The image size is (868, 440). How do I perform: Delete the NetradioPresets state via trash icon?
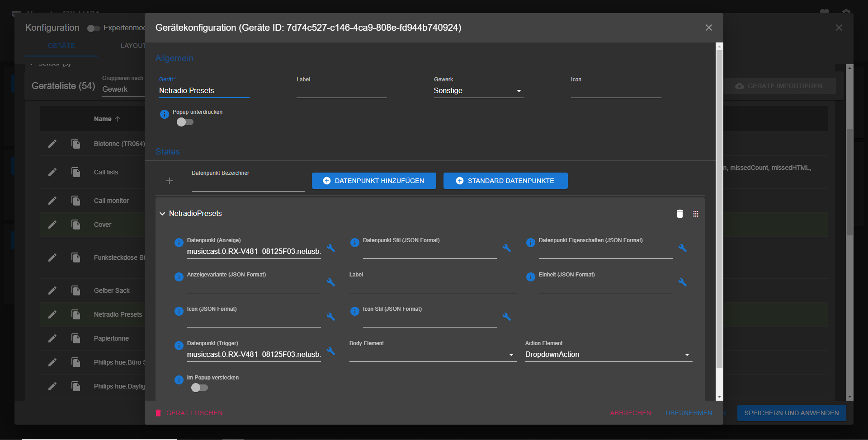[x=680, y=214]
